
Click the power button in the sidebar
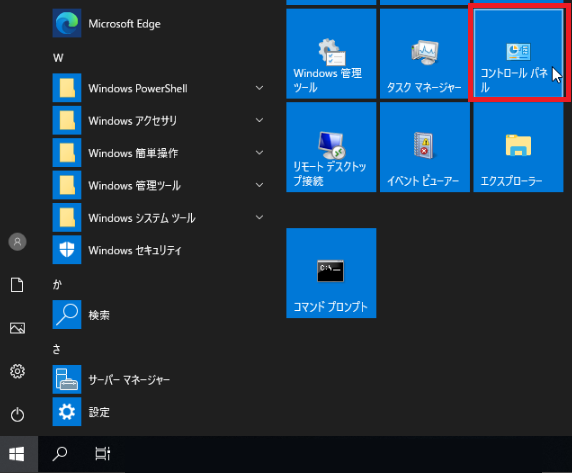point(17,415)
